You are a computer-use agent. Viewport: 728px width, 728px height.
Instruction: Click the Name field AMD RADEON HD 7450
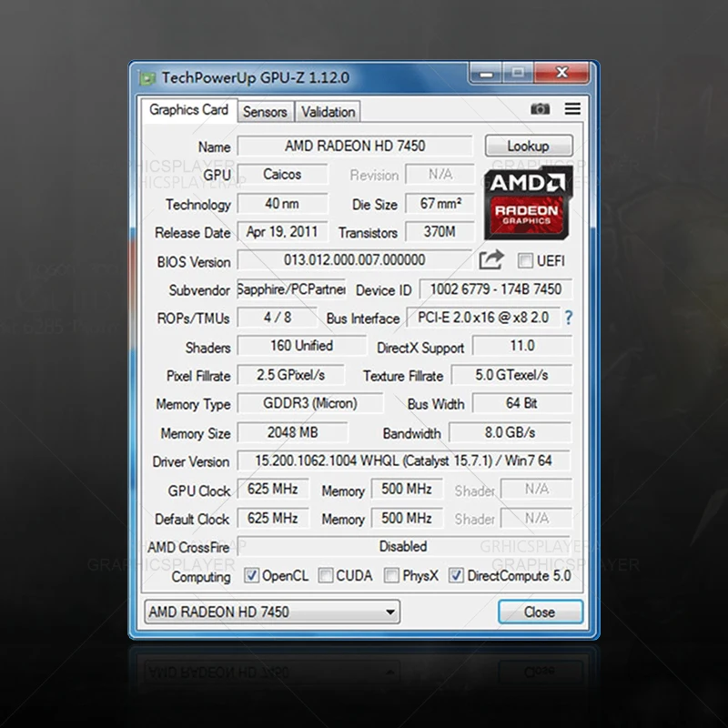pos(355,146)
